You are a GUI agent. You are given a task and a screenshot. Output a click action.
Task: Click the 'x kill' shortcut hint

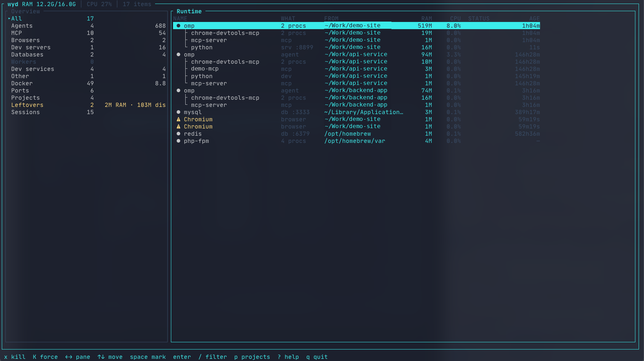(15, 357)
